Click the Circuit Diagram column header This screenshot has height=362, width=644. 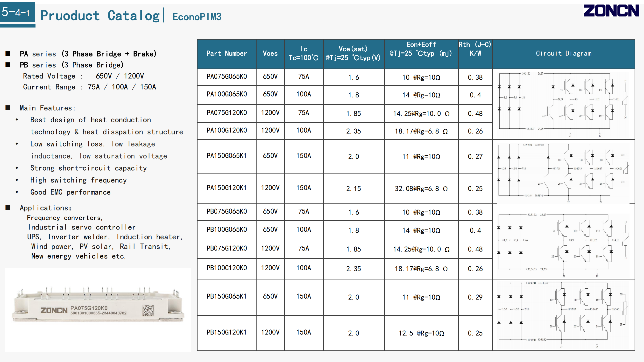pyautogui.click(x=564, y=54)
